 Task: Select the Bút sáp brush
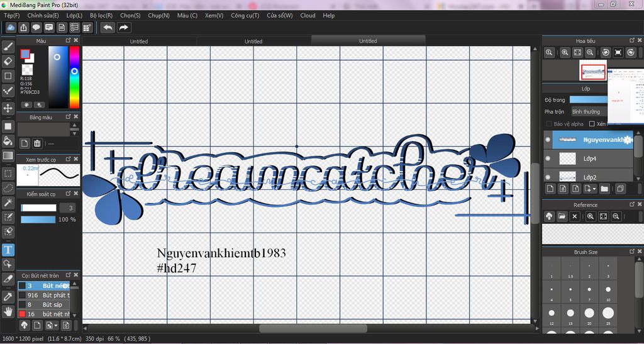(x=45, y=304)
